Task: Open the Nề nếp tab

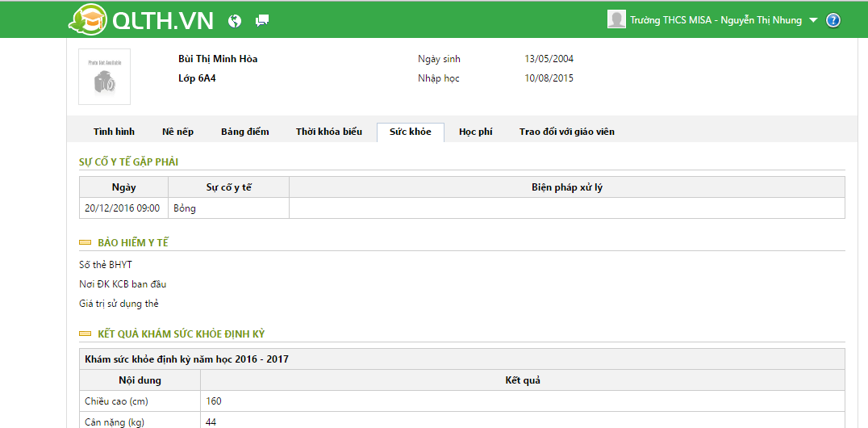Action: click(x=177, y=132)
